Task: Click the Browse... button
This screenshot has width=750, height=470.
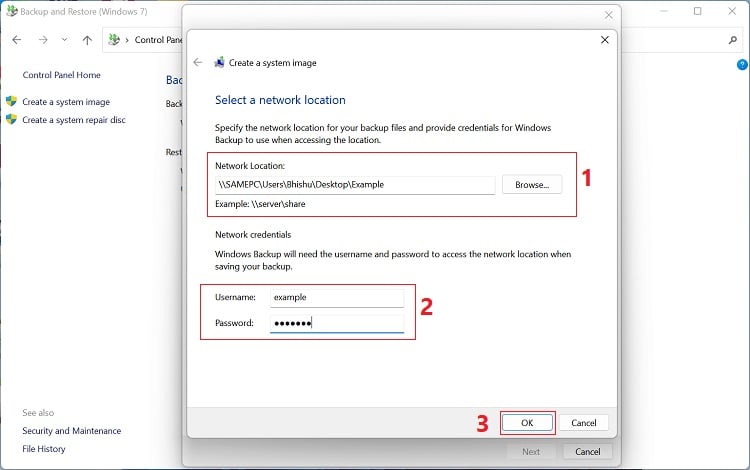Action: 532,185
